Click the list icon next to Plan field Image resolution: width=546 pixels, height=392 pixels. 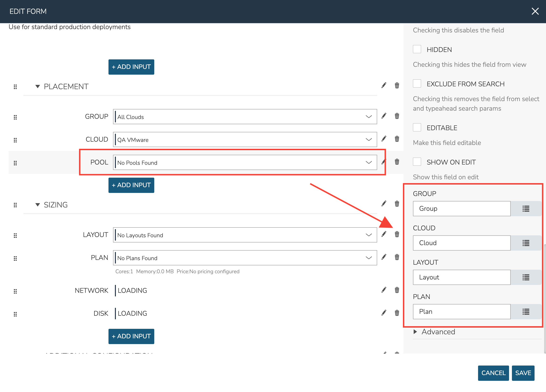tap(525, 312)
